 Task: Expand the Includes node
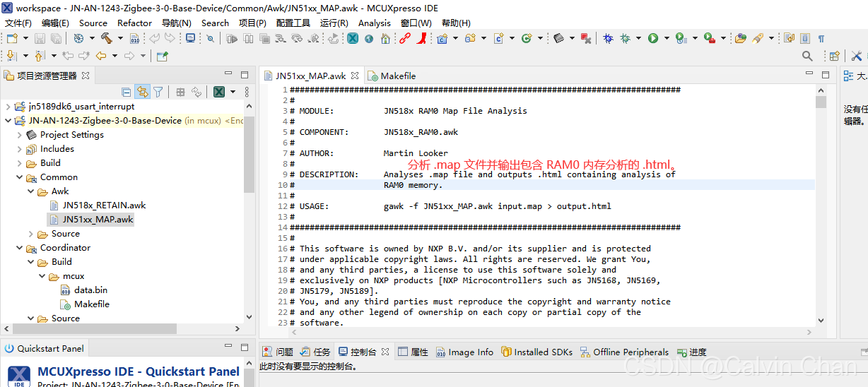[x=19, y=149]
